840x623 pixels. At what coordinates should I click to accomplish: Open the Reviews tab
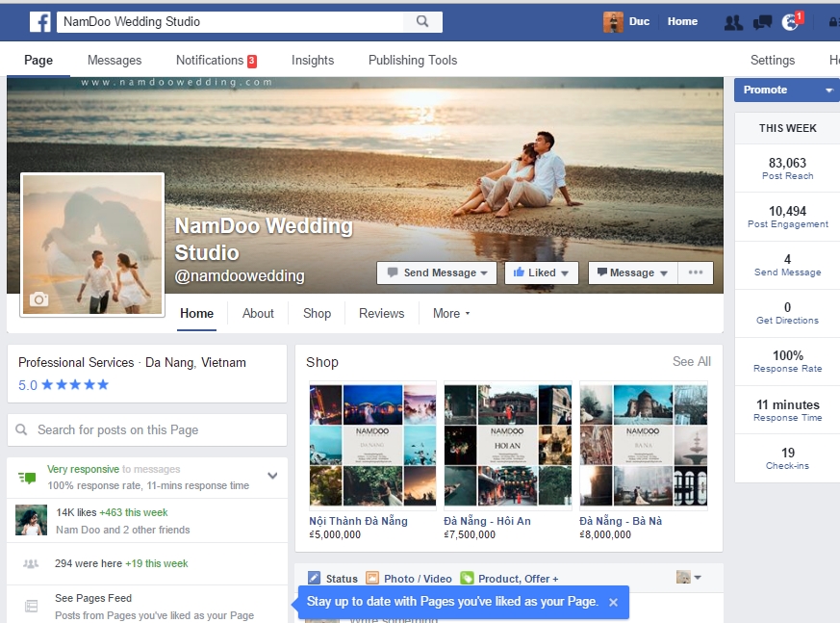coord(381,313)
